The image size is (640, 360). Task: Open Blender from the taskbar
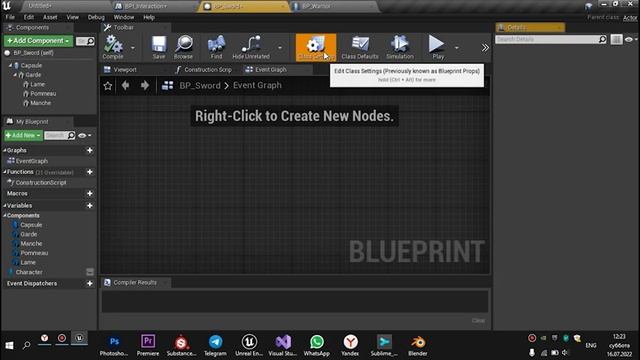pos(418,345)
